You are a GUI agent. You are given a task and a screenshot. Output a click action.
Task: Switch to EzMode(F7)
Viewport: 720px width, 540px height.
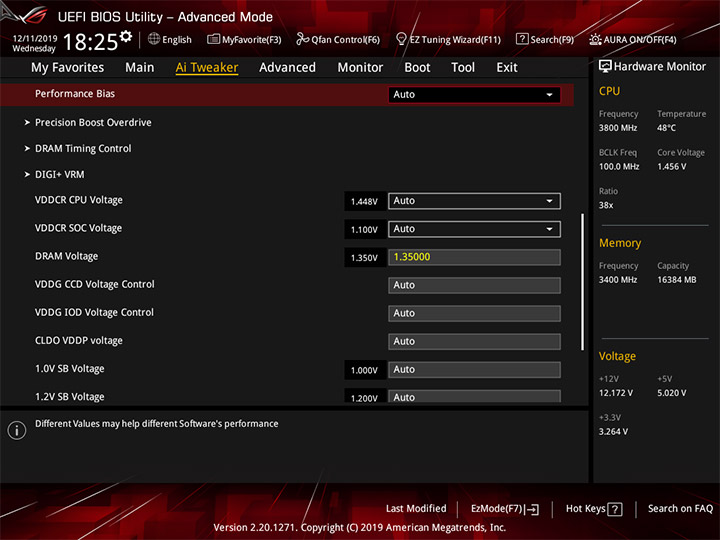(504, 509)
